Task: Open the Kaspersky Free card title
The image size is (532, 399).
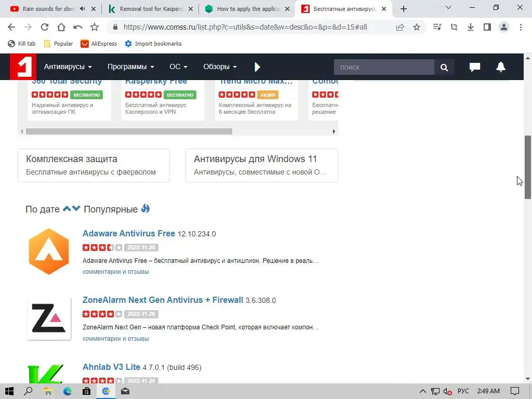Action: pos(156,82)
